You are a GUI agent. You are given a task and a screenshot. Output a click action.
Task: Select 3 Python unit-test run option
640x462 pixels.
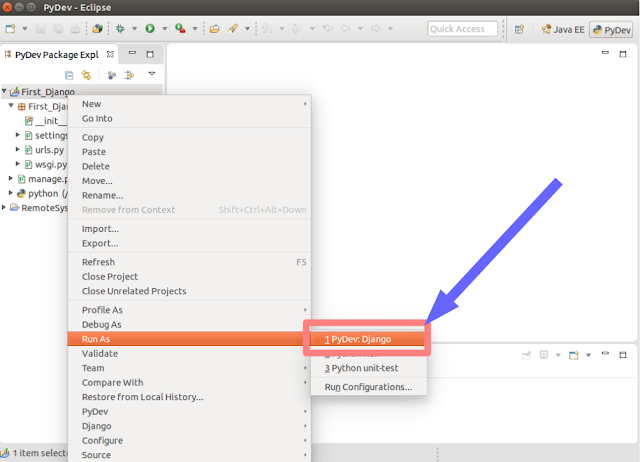pyautogui.click(x=369, y=368)
